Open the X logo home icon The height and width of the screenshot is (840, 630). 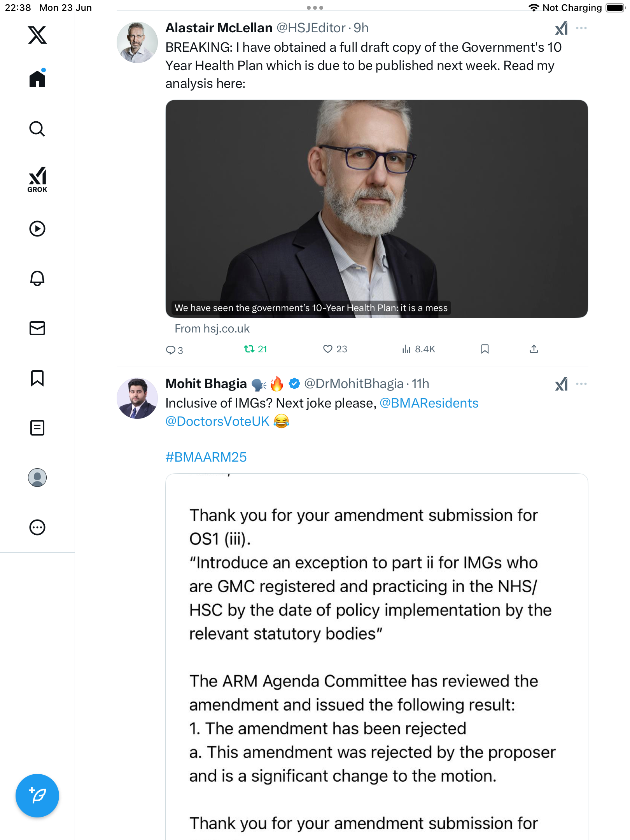click(37, 35)
